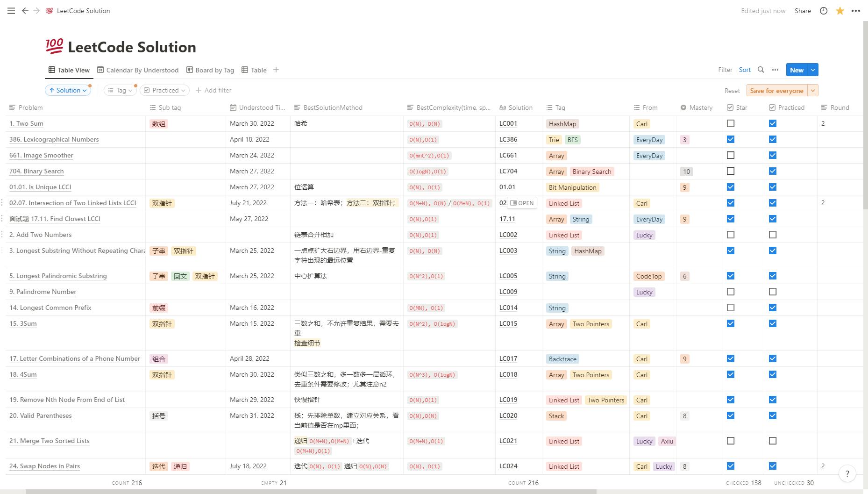Favorite the page via the star icon
The image size is (868, 494).
click(840, 10)
